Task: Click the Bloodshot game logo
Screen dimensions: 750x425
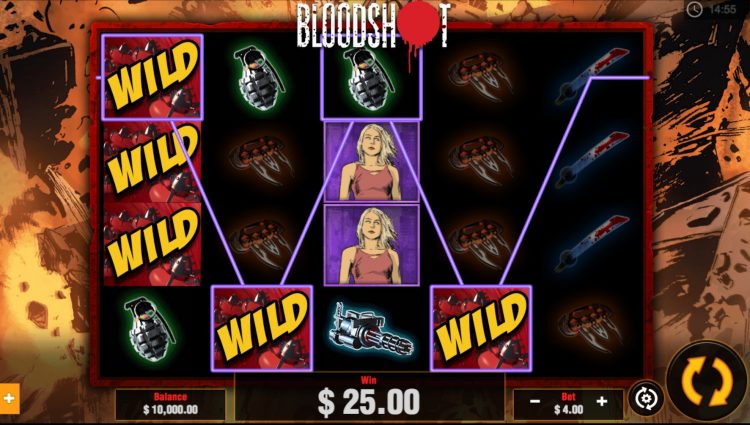Action: point(373,26)
